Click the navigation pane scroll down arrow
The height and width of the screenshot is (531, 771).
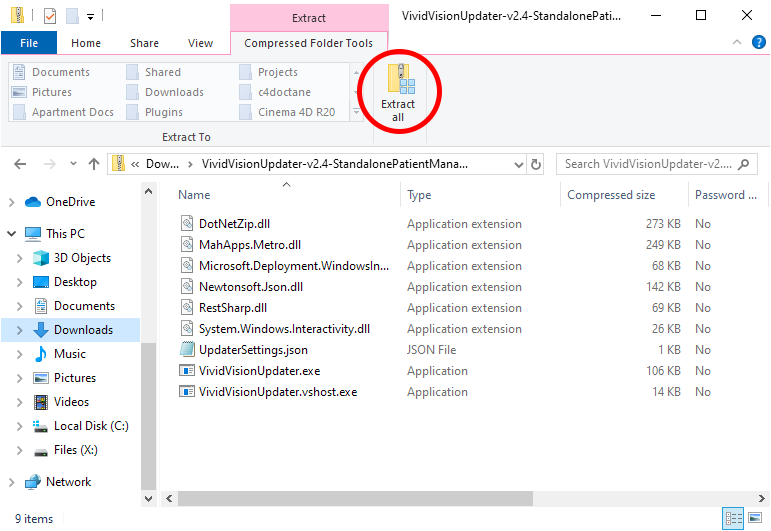point(148,499)
